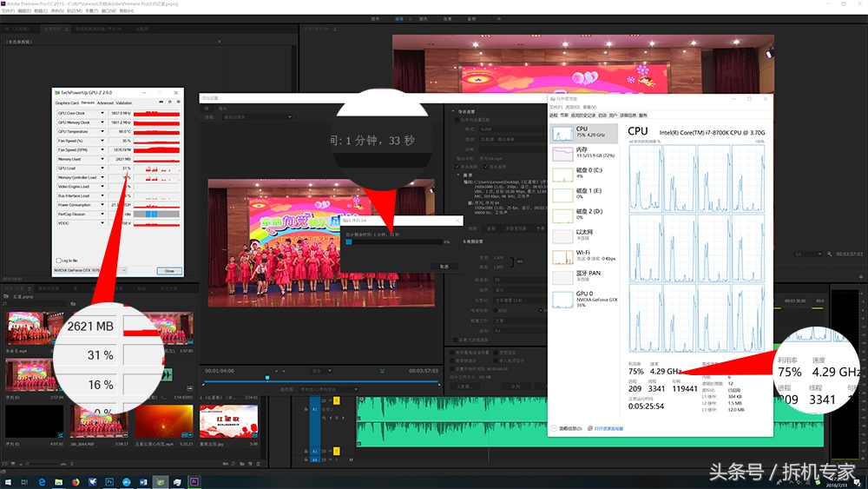Click the blue playhead on export timeline
The width and height of the screenshot is (868, 489).
(x=267, y=378)
